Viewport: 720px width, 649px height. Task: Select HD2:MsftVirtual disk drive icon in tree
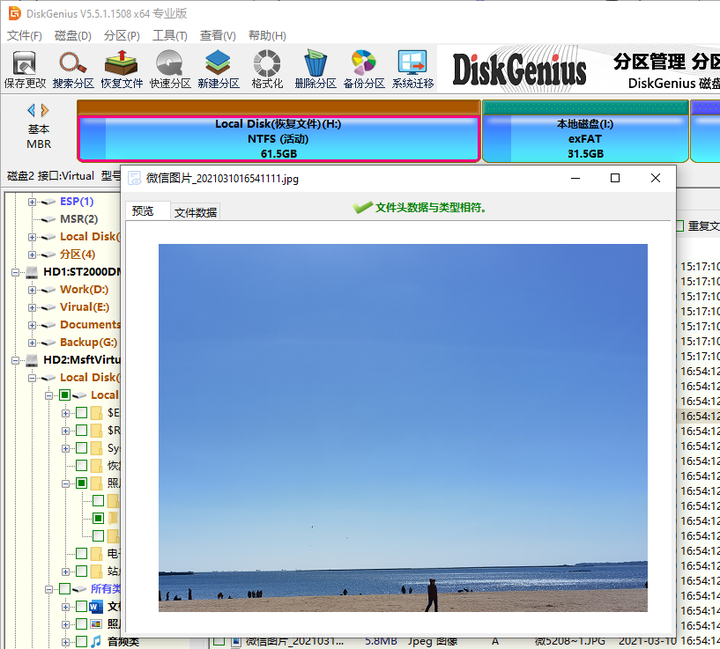coord(32,360)
